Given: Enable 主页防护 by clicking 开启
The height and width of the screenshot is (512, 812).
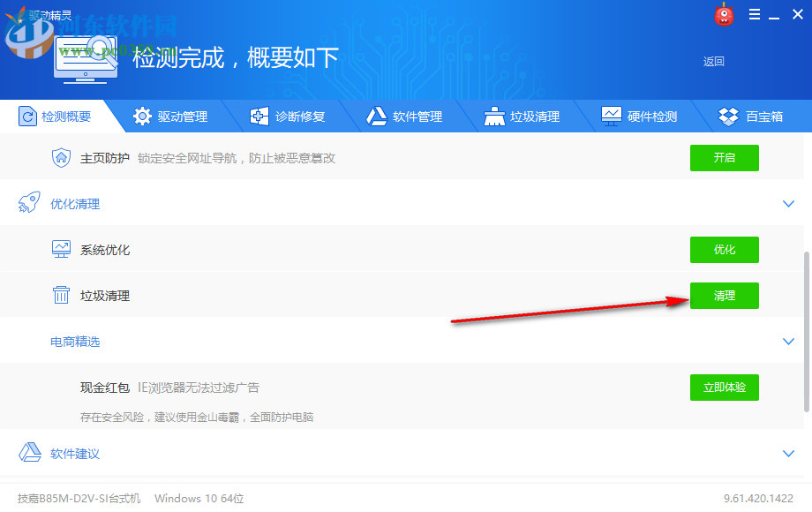Looking at the screenshot, I should [724, 158].
